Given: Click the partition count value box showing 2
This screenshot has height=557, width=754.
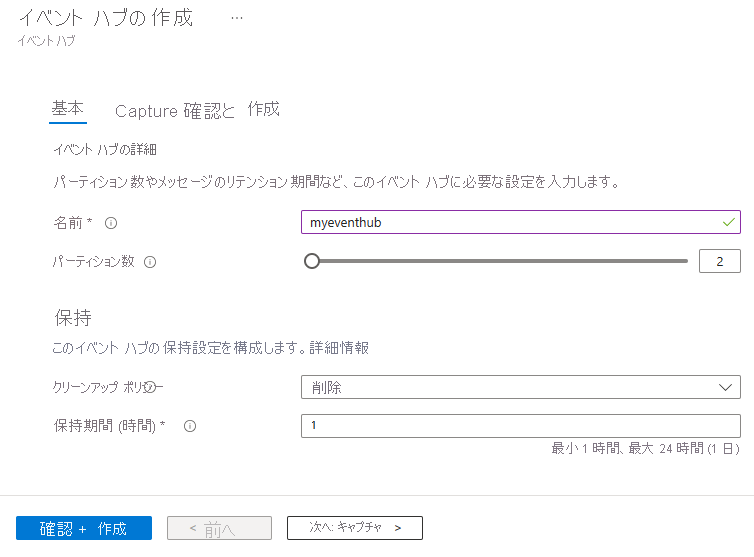Looking at the screenshot, I should click(719, 261).
